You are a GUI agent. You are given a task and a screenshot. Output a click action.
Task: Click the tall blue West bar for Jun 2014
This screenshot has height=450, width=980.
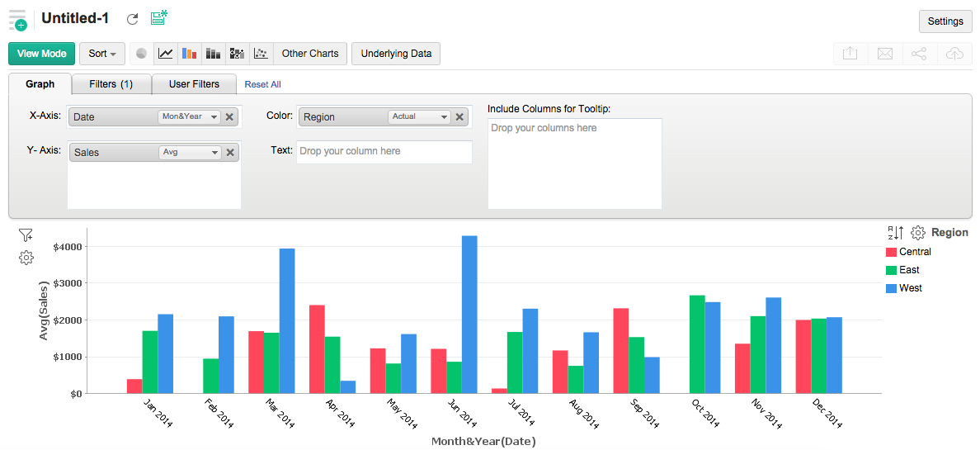click(469, 315)
